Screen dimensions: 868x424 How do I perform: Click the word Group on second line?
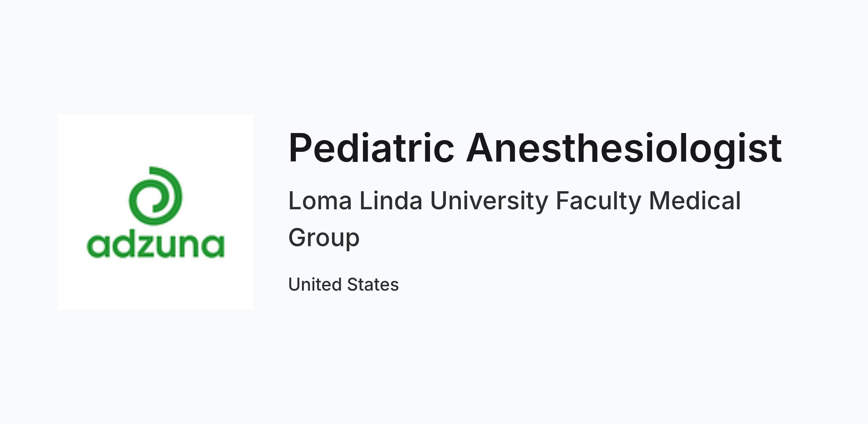tap(324, 239)
